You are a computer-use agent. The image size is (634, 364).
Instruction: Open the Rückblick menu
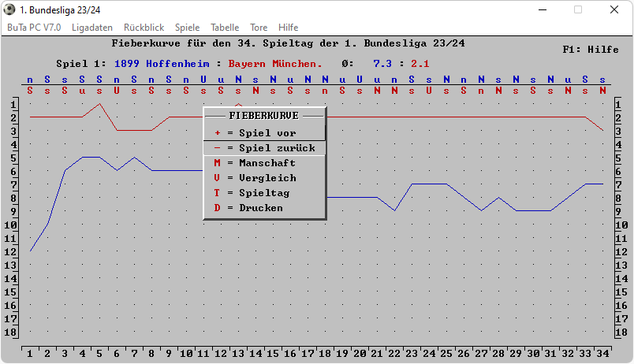click(144, 27)
